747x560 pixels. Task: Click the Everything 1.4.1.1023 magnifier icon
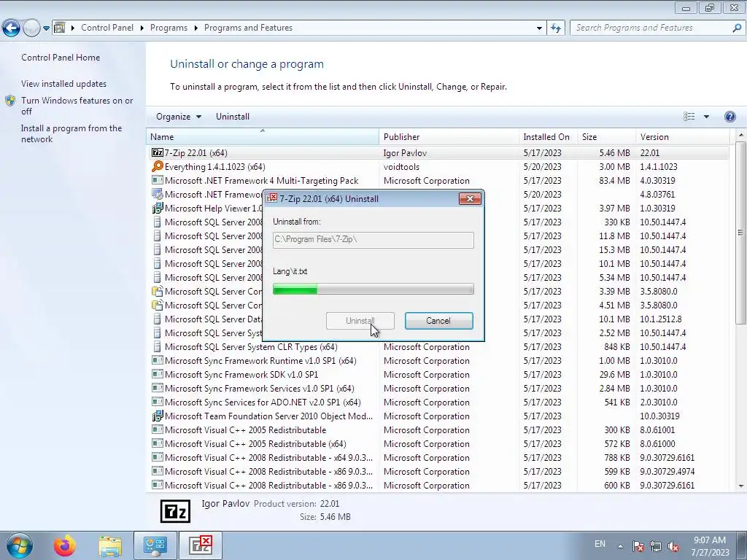pos(158,166)
